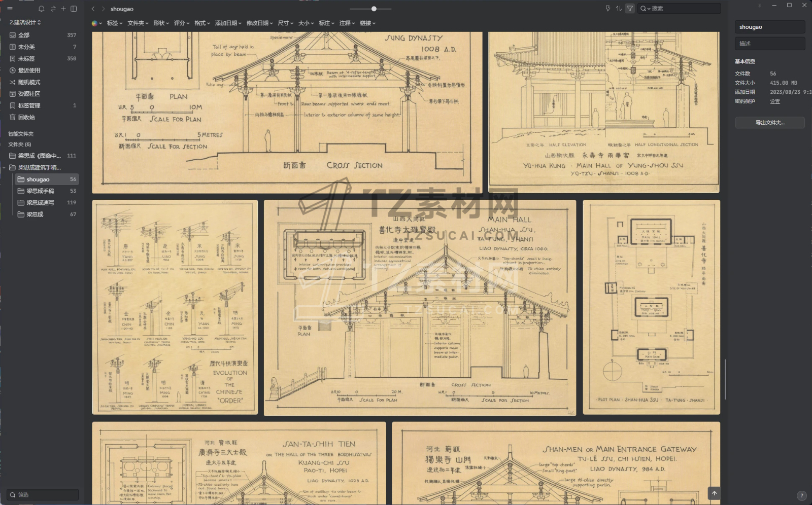This screenshot has height=505, width=812.
Task: Click the 资源社区 icon
Action: [13, 94]
